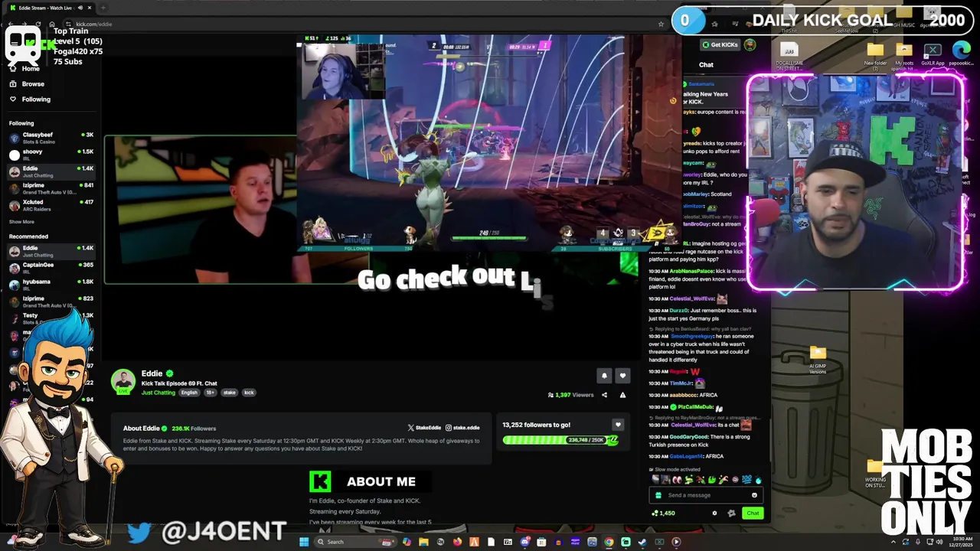Open CaptainGee in the Recommended list
This screenshot has width=980, height=551.
click(51, 267)
